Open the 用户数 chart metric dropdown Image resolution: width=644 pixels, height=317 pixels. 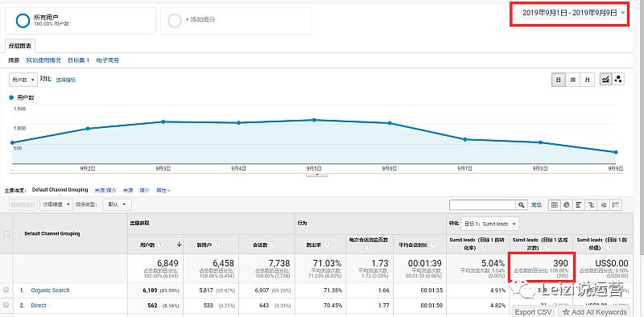click(23, 80)
